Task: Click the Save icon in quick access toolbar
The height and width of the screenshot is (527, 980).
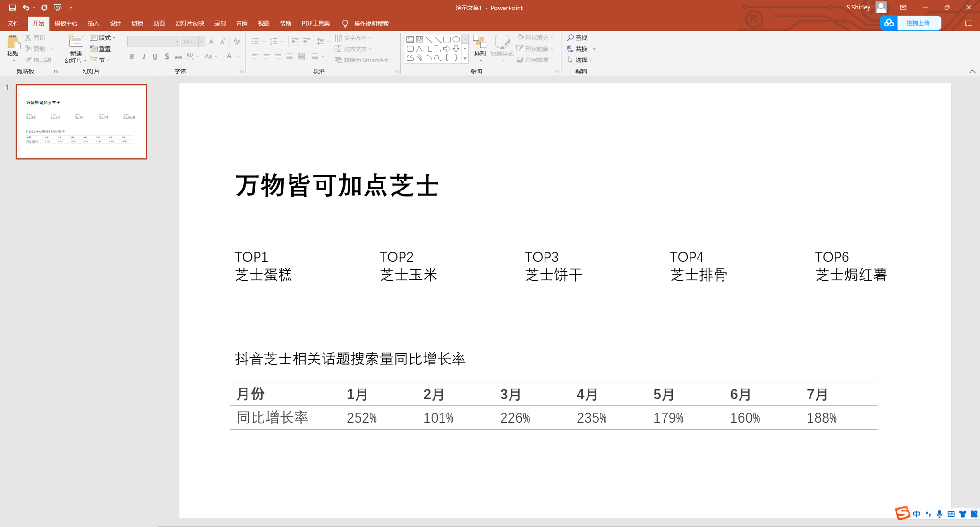Action: [x=12, y=8]
